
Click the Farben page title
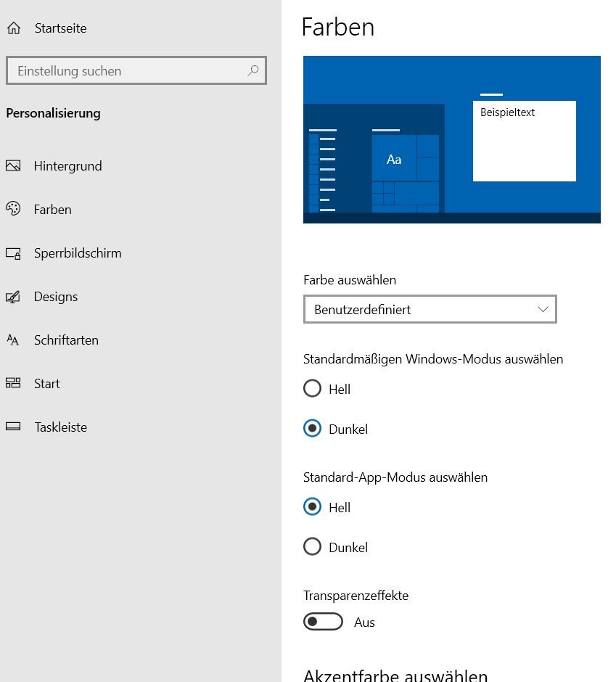click(337, 27)
